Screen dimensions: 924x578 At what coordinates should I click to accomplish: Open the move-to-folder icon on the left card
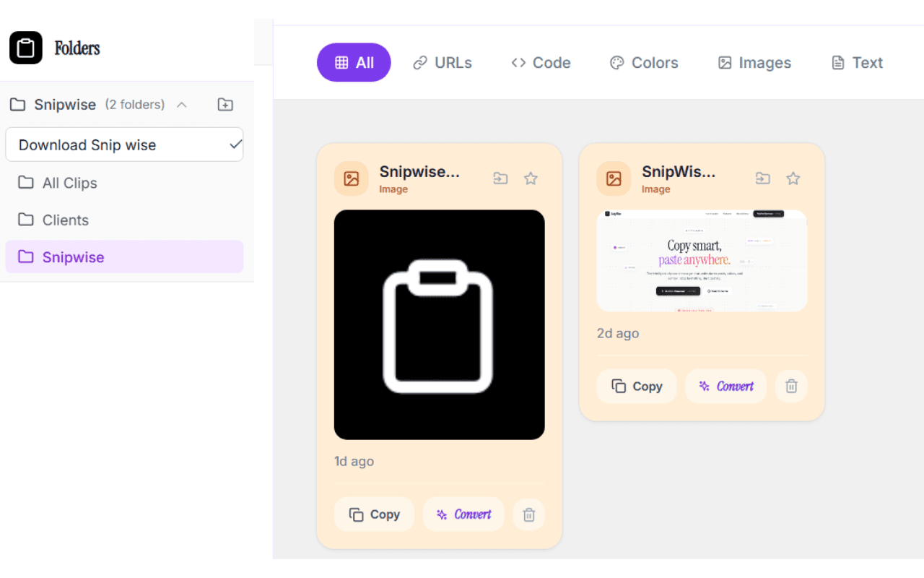pyautogui.click(x=500, y=178)
